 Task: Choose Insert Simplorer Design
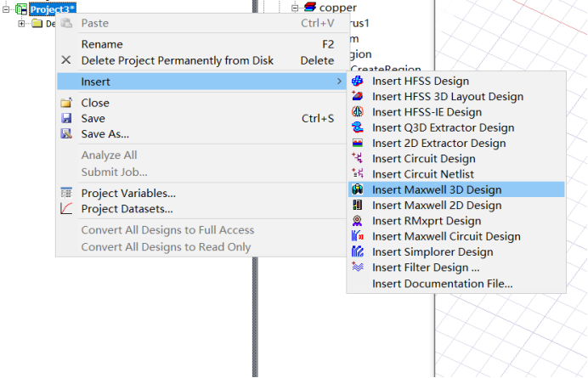[456, 252]
